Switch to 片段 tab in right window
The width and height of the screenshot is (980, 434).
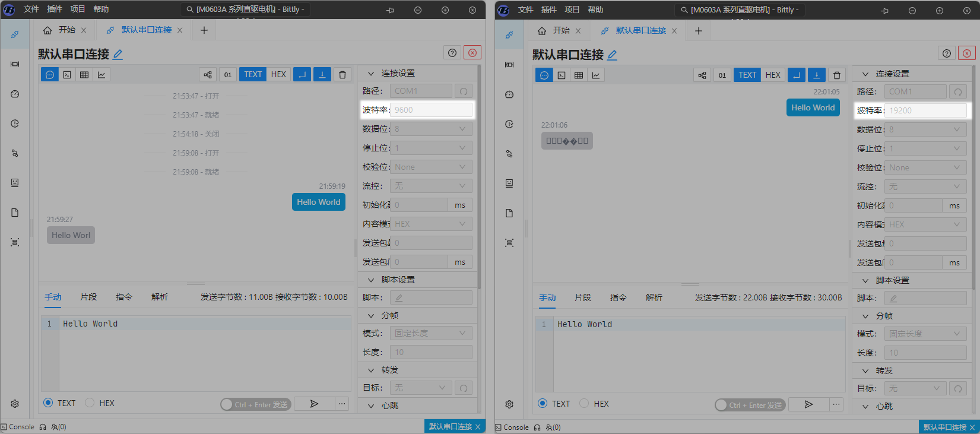583,297
